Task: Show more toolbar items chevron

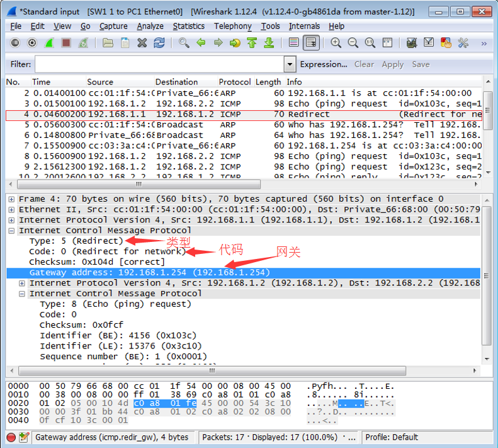Action: pyautogui.click(x=484, y=43)
